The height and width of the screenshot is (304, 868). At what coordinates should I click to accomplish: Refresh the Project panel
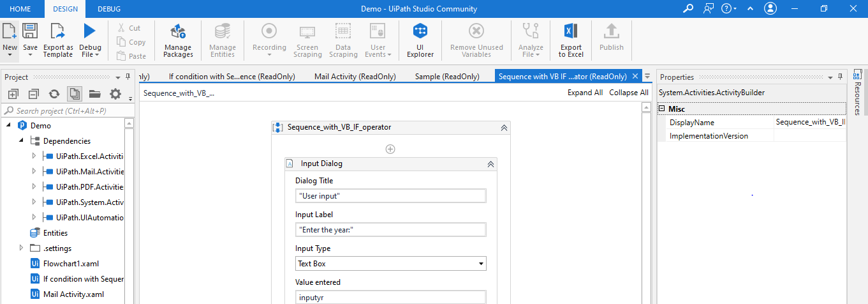click(x=54, y=94)
